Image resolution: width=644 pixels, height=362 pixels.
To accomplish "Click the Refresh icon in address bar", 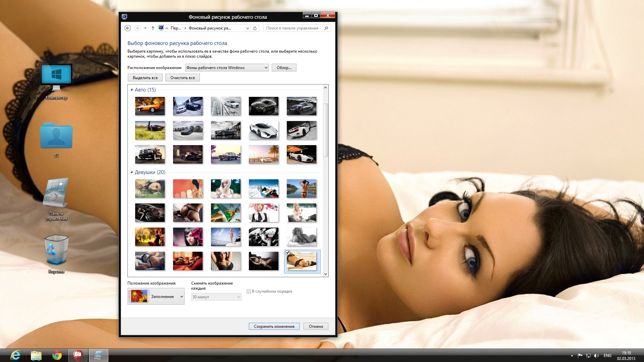I will tap(255, 28).
